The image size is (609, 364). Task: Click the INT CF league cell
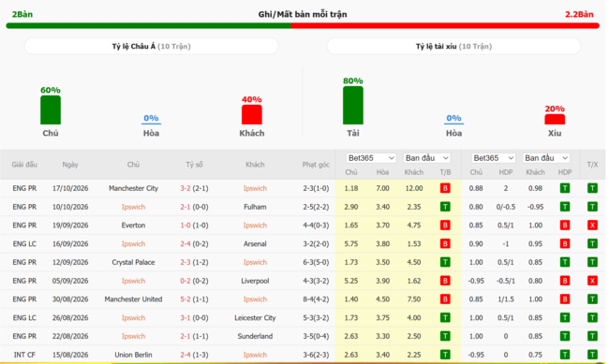24,355
